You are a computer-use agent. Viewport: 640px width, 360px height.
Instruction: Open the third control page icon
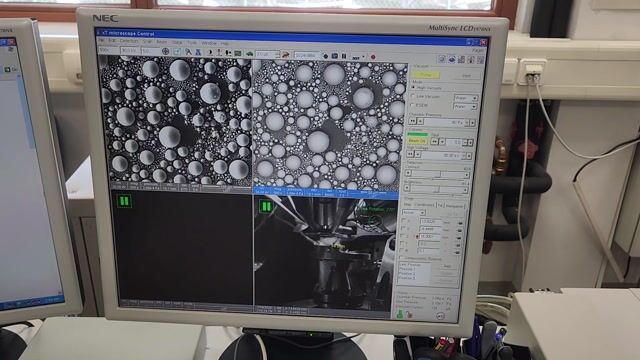(462, 60)
